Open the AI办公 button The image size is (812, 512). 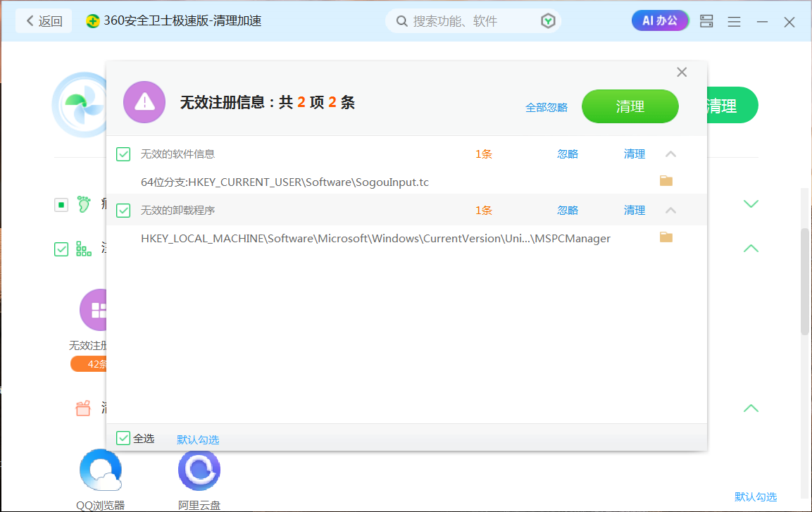(661, 20)
